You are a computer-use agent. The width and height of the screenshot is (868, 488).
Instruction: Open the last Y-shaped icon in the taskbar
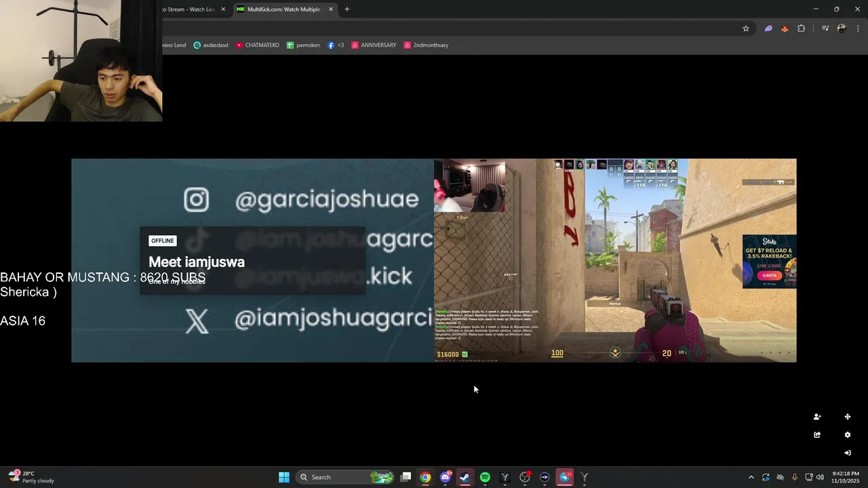pyautogui.click(x=585, y=477)
